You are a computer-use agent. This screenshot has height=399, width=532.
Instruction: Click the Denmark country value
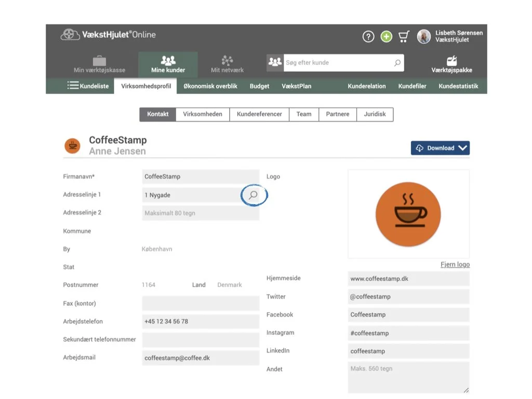pyautogui.click(x=229, y=285)
